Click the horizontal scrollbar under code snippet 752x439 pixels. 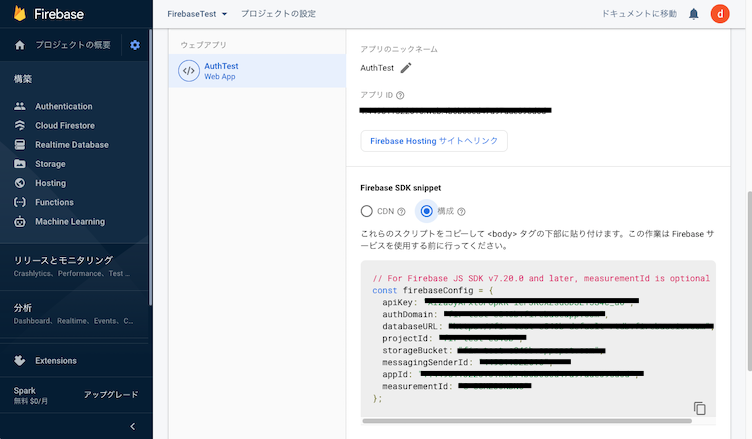(x=527, y=421)
